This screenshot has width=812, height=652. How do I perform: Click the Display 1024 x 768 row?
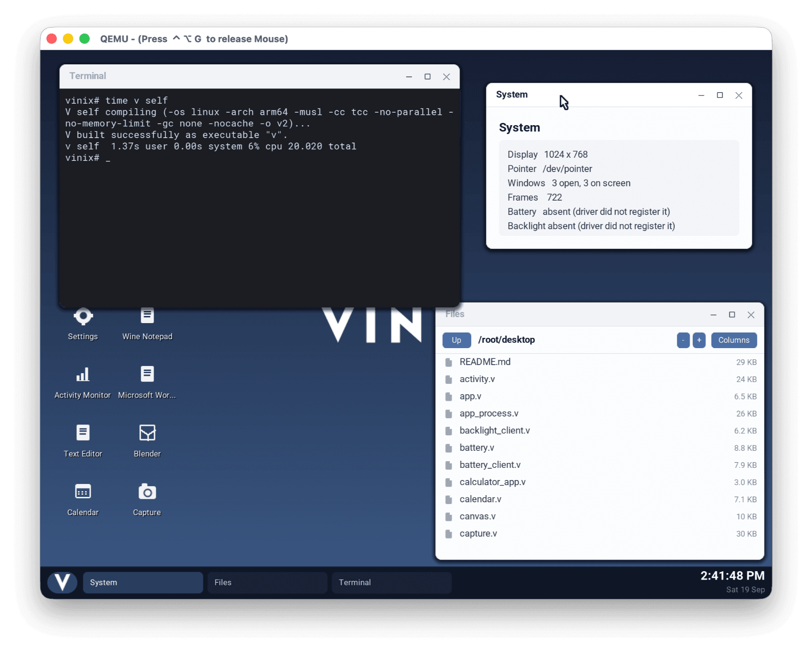[548, 155]
